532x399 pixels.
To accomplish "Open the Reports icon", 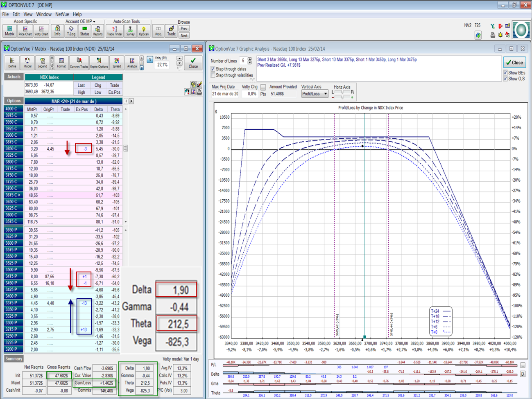I will [97, 31].
